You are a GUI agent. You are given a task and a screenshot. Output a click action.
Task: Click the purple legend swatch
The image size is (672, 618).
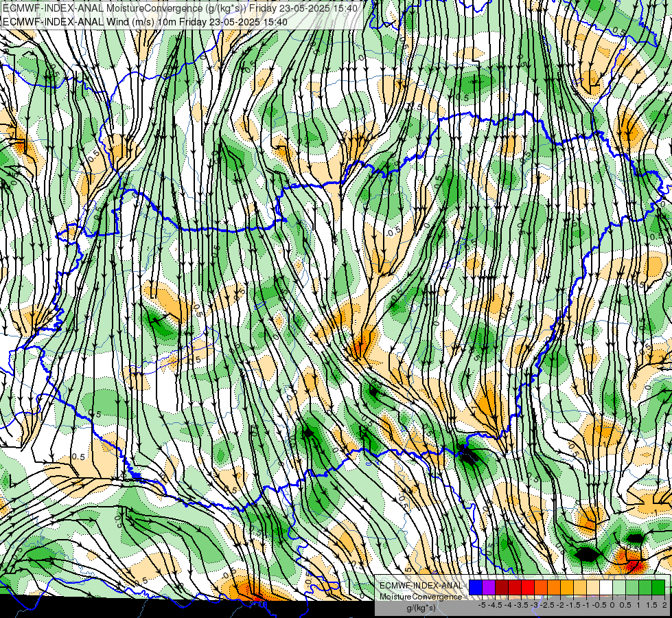(489, 587)
